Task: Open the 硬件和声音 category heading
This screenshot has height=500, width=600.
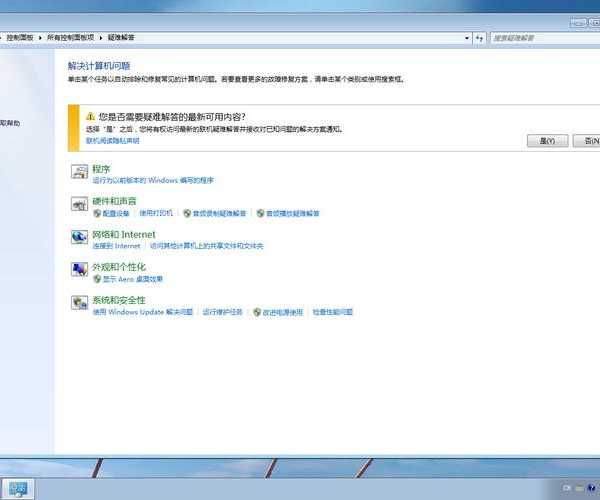Action: 114,201
